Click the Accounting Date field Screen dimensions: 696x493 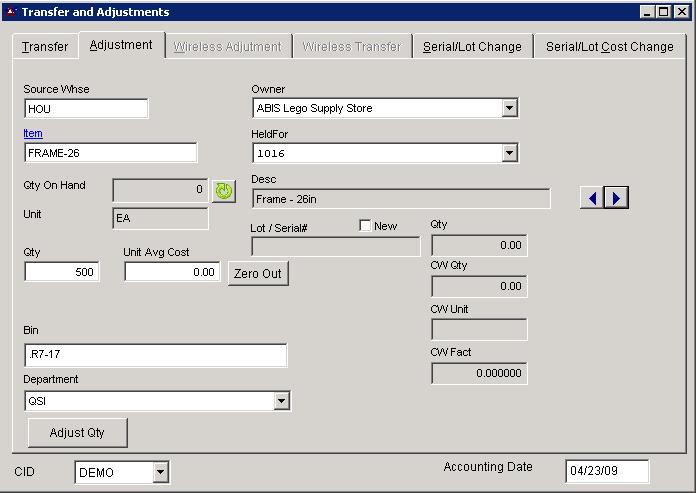click(606, 471)
